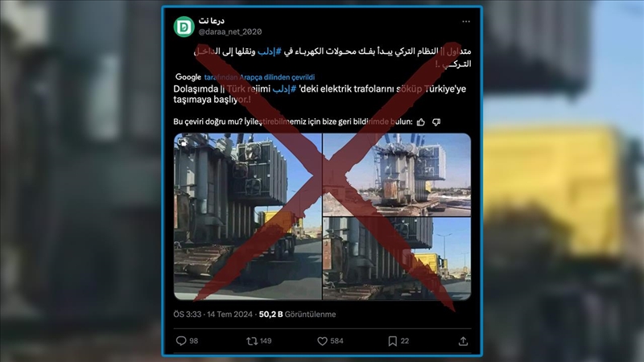Image resolution: width=644 pixels, height=362 pixels.
Task: Click the daraa_net_2020 profile avatar
Action: click(x=184, y=27)
